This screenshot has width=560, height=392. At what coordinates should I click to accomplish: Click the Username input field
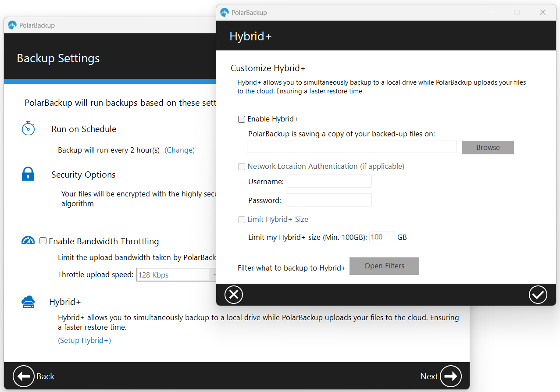point(329,181)
